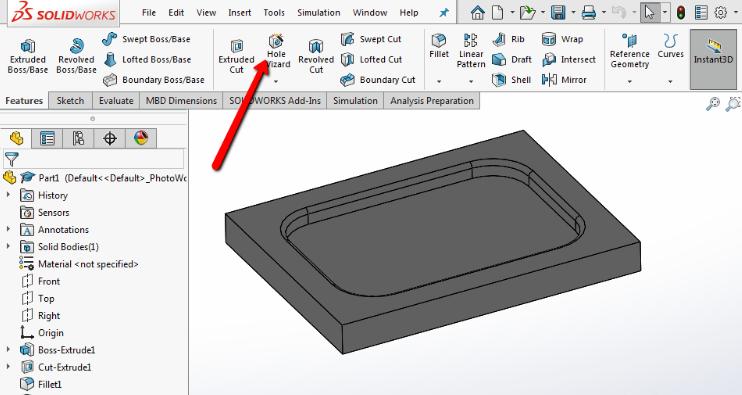This screenshot has width=742, height=395.
Task: Click the Draft feature
Action: point(512,60)
